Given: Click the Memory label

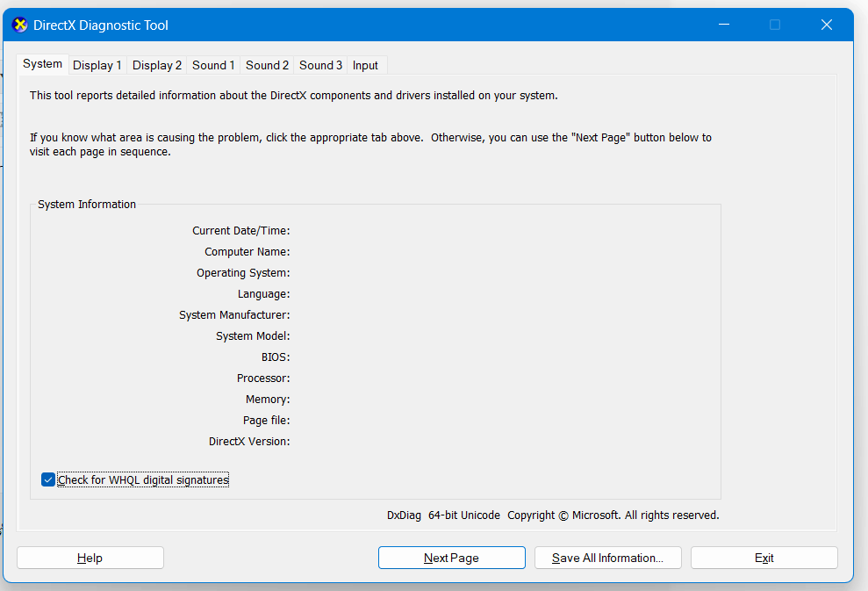Looking at the screenshot, I should pos(268,400).
